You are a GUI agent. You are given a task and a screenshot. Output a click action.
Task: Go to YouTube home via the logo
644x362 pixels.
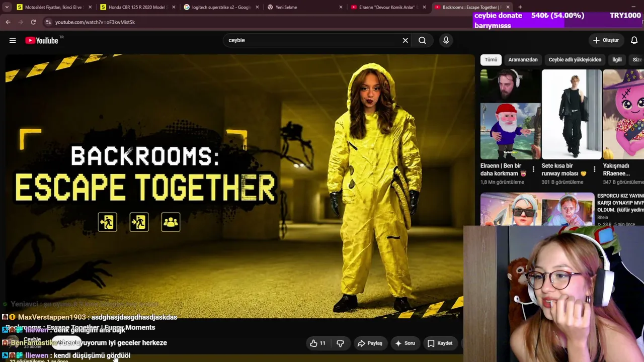coord(42,40)
